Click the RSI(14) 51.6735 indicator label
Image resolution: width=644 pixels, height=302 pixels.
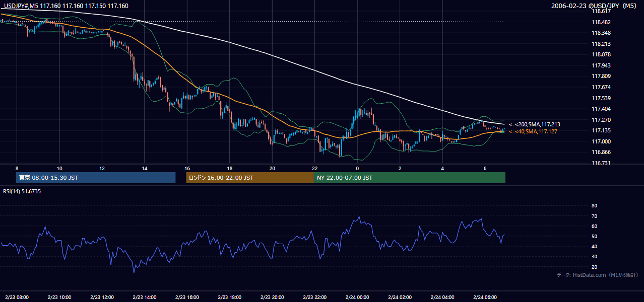pos(22,191)
